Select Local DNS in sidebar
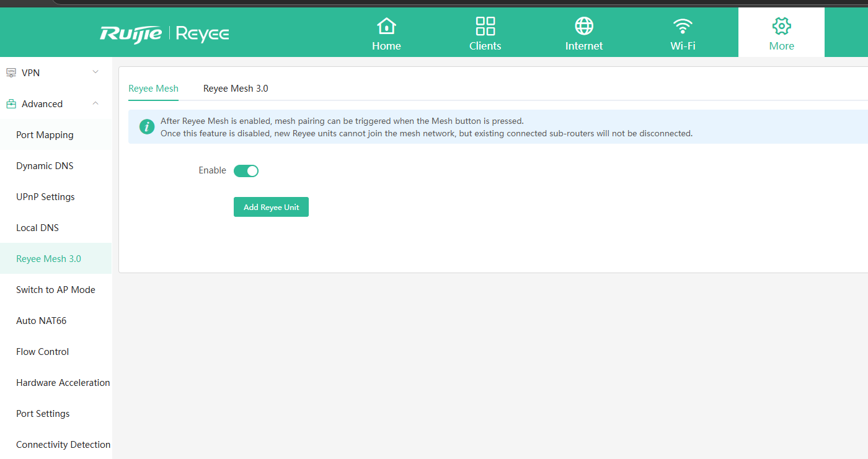 click(x=56, y=228)
